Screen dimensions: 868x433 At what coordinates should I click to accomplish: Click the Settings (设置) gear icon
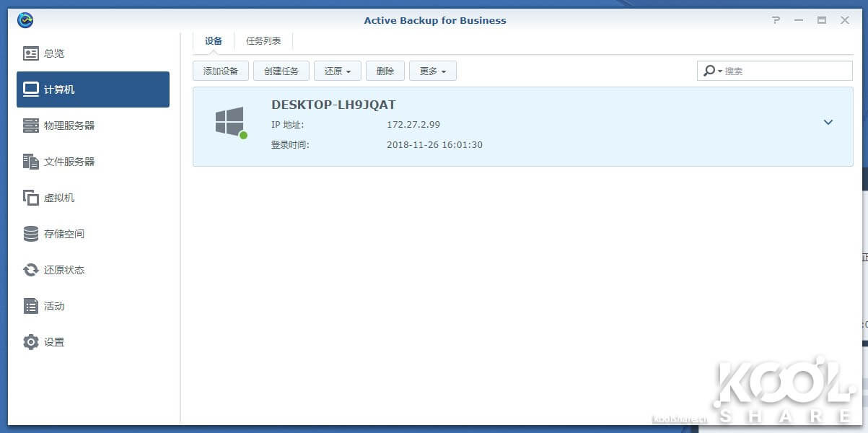(31, 342)
